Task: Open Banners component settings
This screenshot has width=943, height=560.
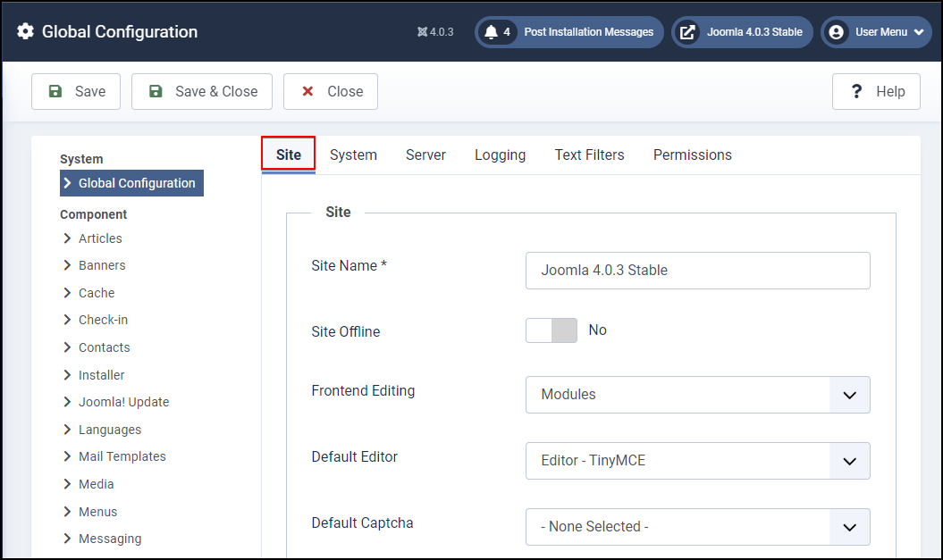Action: (101, 265)
